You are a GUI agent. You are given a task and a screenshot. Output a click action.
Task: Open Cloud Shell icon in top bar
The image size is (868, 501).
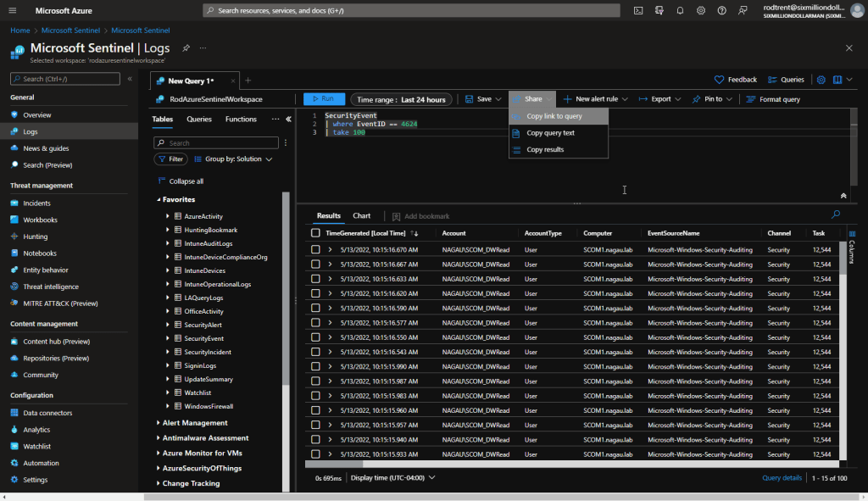pyautogui.click(x=638, y=10)
